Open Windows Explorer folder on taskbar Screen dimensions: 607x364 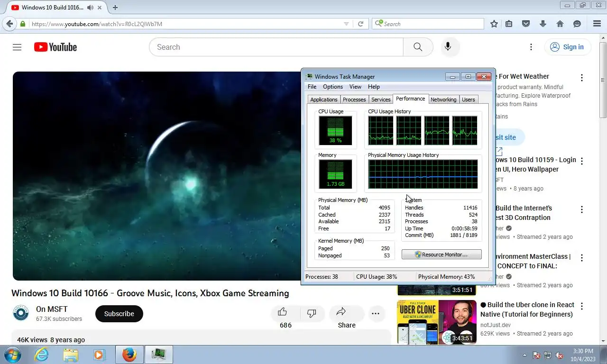point(71,355)
